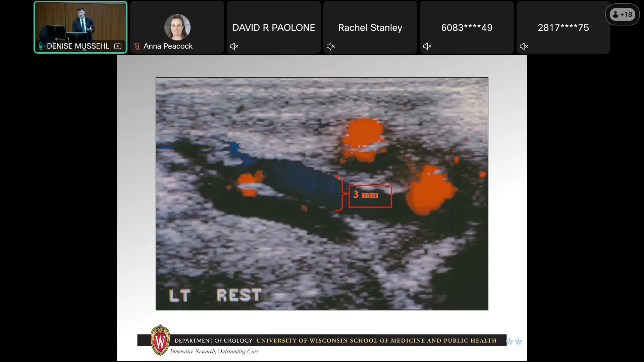
Task: Click the Innovative Research, Outstanding Care tagline
Action: pos(214,351)
